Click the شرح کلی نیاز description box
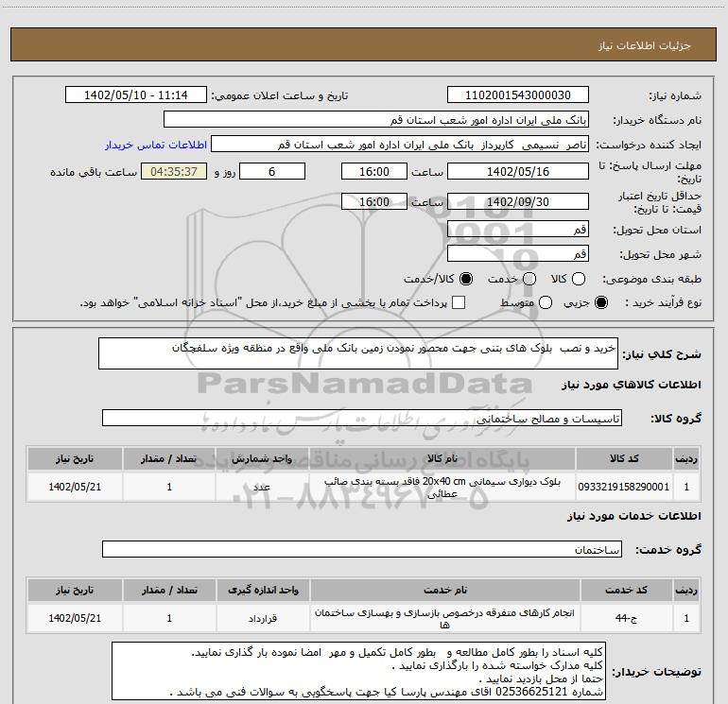This screenshot has height=704, width=728. [358, 353]
